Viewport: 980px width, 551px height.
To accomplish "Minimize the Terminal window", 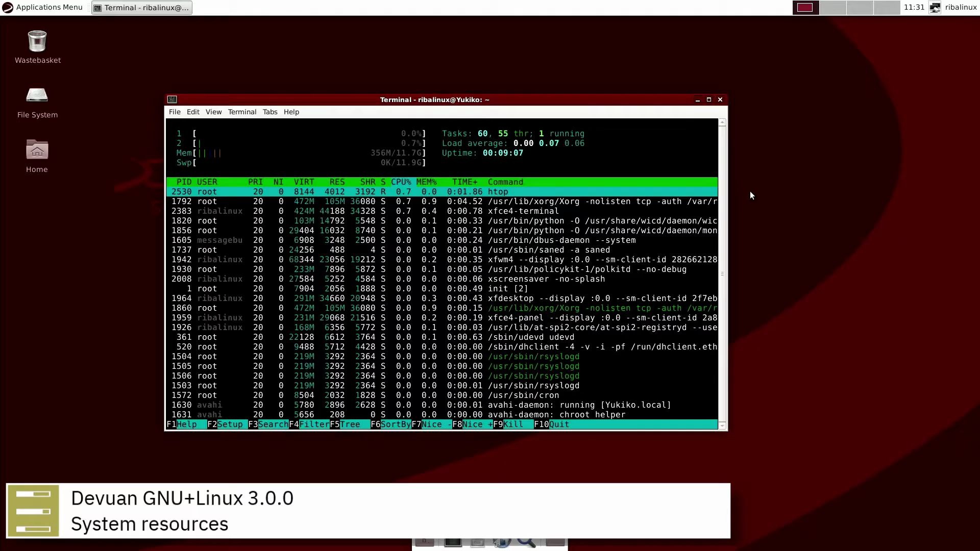I will click(x=698, y=99).
